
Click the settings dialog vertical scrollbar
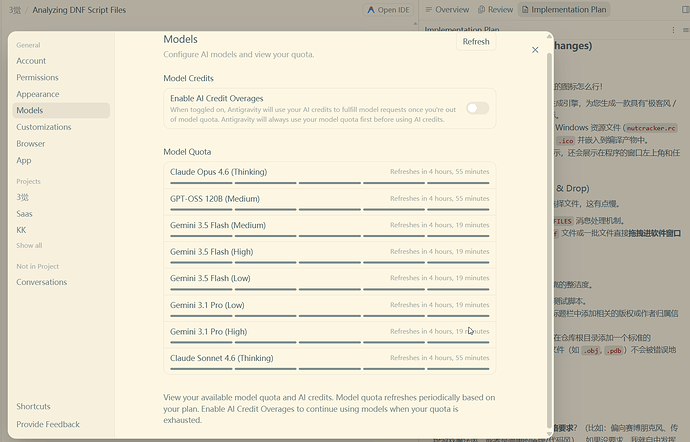click(x=549, y=240)
